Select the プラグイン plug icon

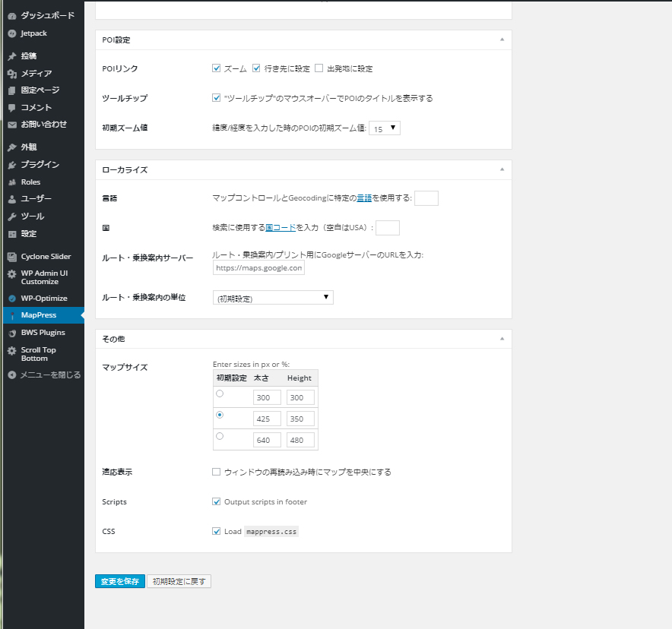[11, 165]
